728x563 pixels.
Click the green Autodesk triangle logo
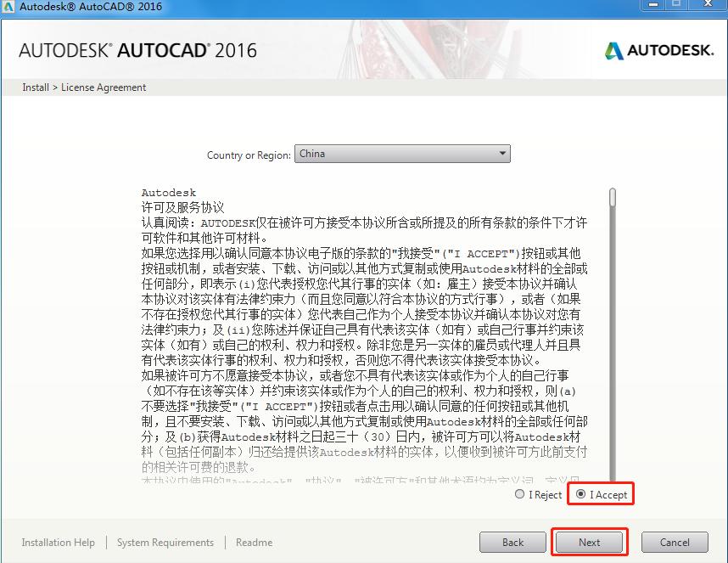tap(613, 51)
